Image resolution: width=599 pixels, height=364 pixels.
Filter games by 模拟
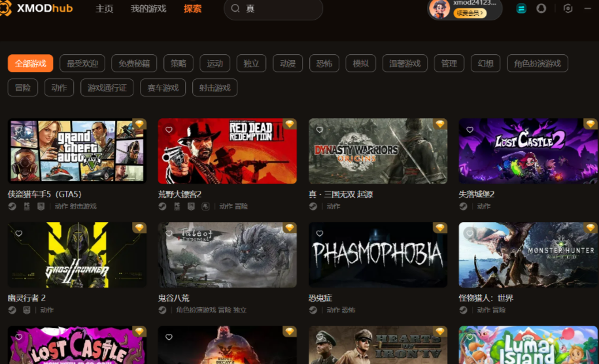point(360,63)
